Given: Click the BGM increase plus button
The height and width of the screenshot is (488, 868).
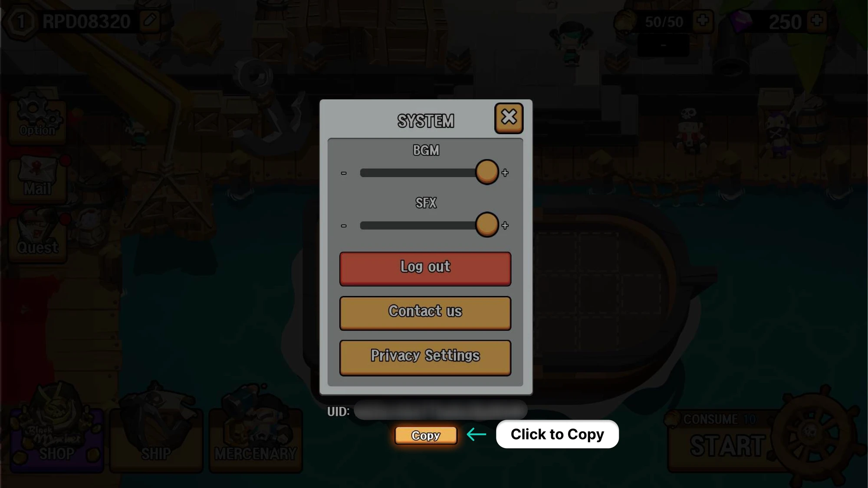Looking at the screenshot, I should (505, 172).
